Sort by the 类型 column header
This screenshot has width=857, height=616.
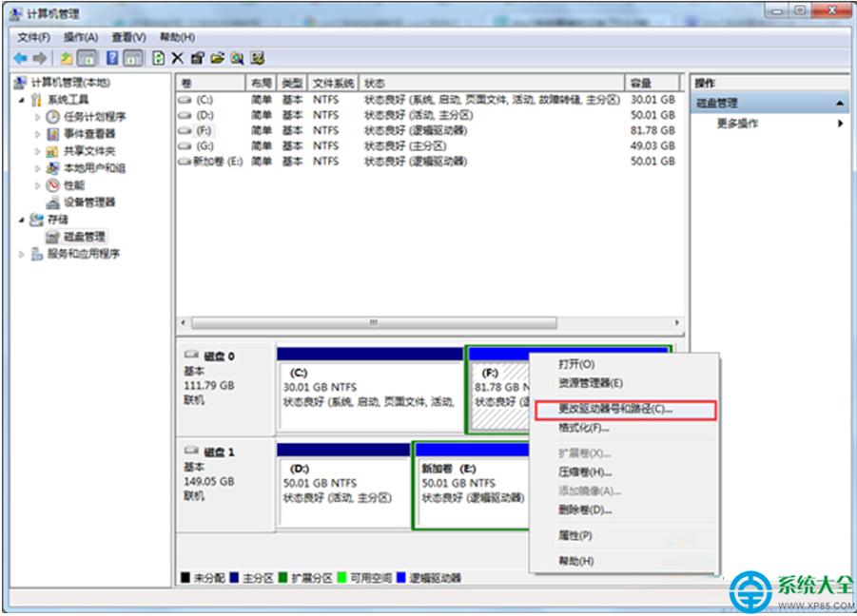coord(292,83)
